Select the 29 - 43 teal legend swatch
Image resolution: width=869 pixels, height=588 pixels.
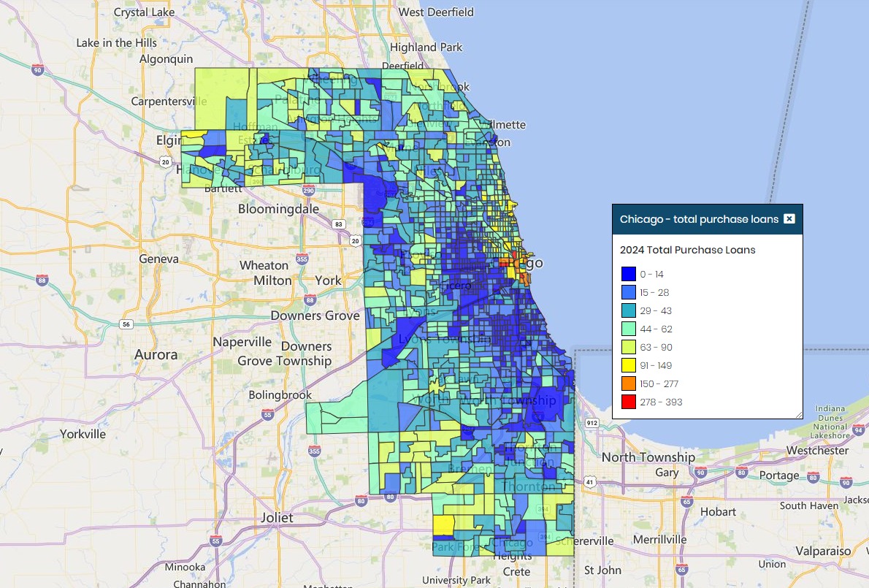[629, 310]
